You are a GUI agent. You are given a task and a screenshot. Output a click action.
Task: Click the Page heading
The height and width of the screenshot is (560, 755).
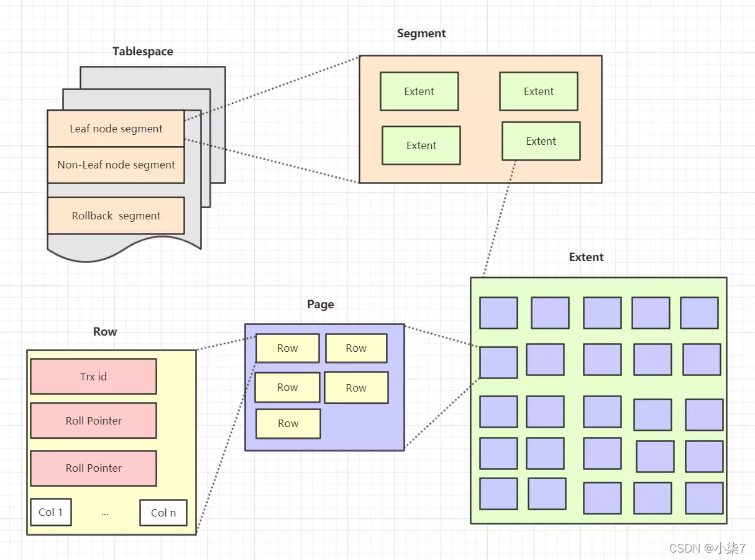(321, 305)
